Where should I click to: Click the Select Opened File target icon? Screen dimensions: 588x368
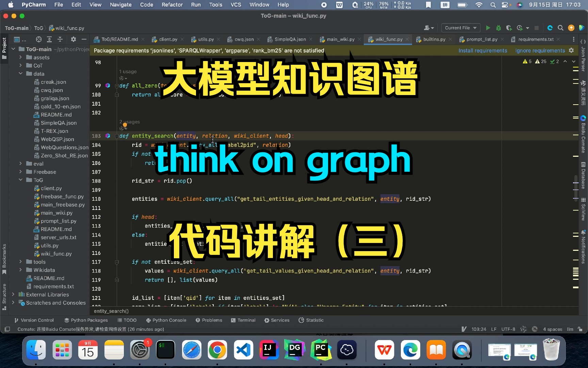39,39
